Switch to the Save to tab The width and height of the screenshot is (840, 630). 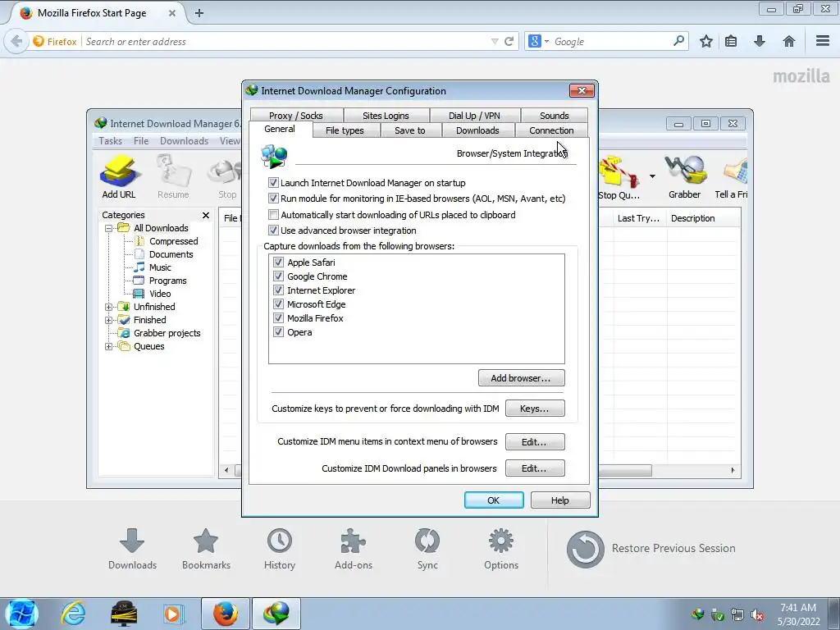pos(410,130)
